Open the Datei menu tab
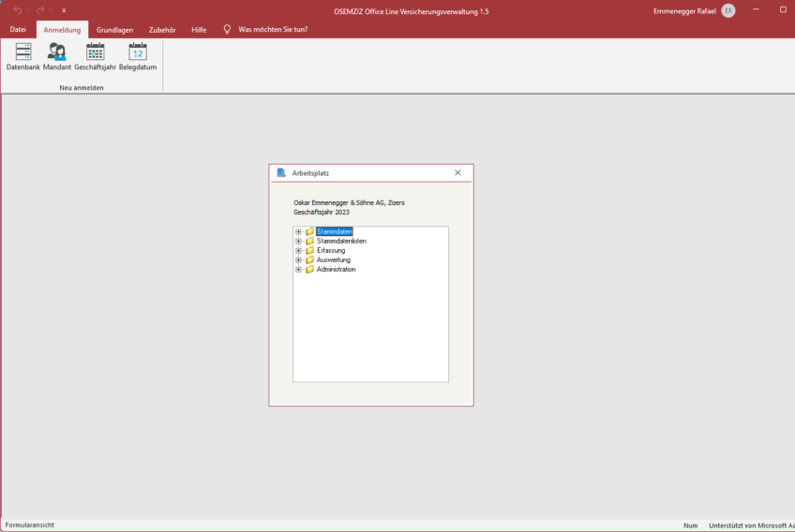795x532 pixels. coord(18,30)
